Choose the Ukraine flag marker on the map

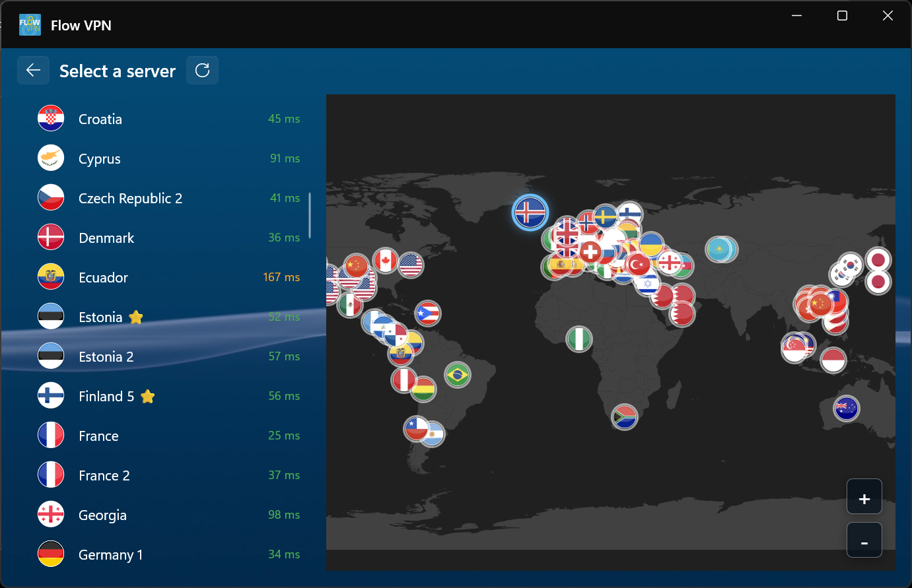tap(652, 244)
